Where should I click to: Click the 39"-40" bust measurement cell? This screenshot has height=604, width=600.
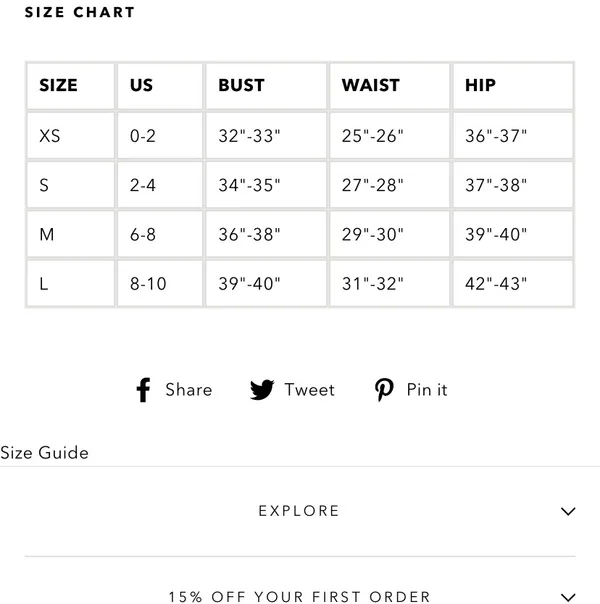(x=266, y=284)
